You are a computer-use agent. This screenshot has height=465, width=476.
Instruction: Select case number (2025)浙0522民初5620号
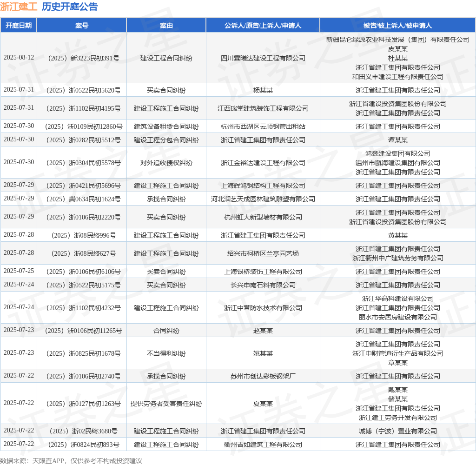84,90
